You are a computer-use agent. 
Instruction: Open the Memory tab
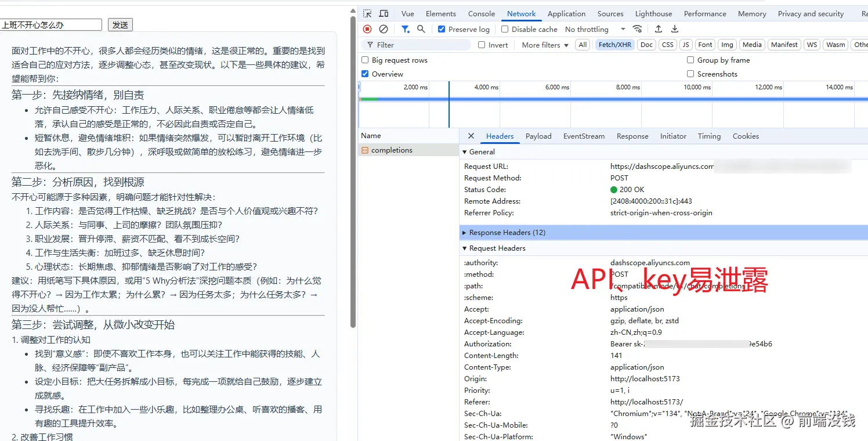[752, 13]
